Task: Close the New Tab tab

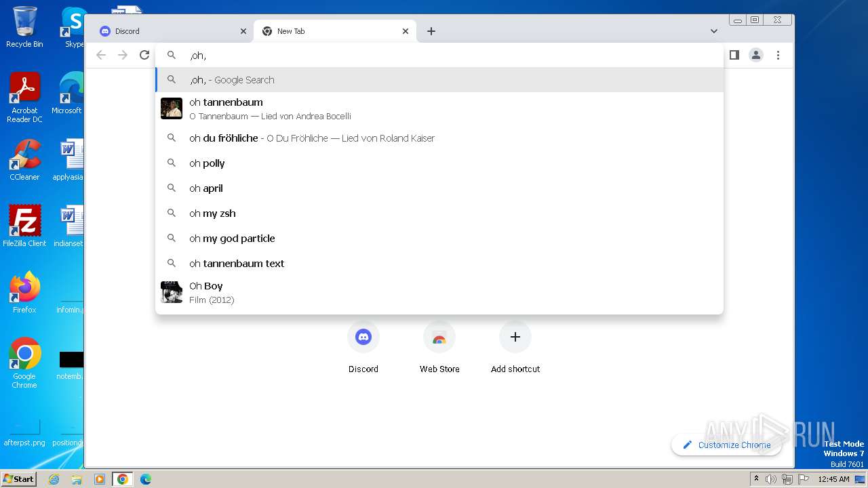Action: (406, 31)
